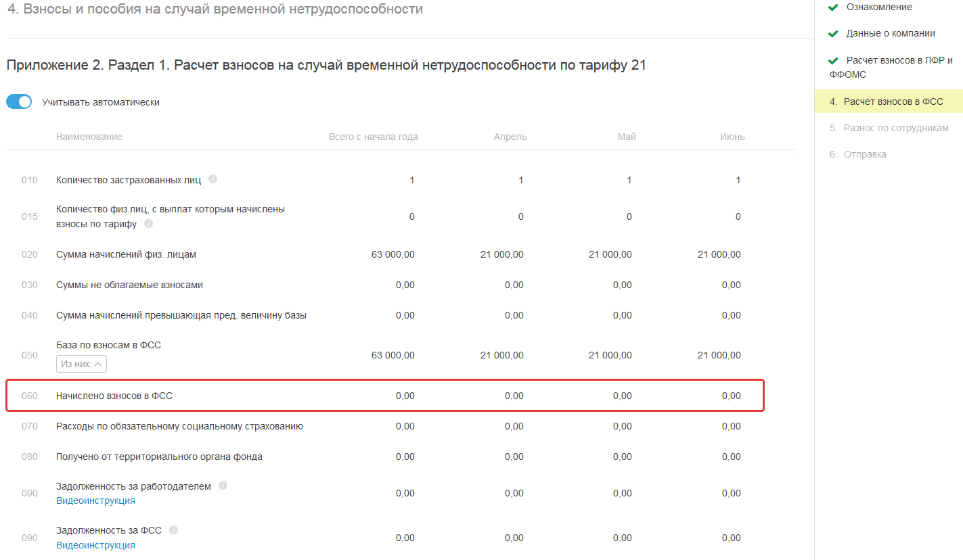The width and height of the screenshot is (963, 560).
Task: Select Июнь value for Количество застрахованных лиц
Action: [738, 180]
